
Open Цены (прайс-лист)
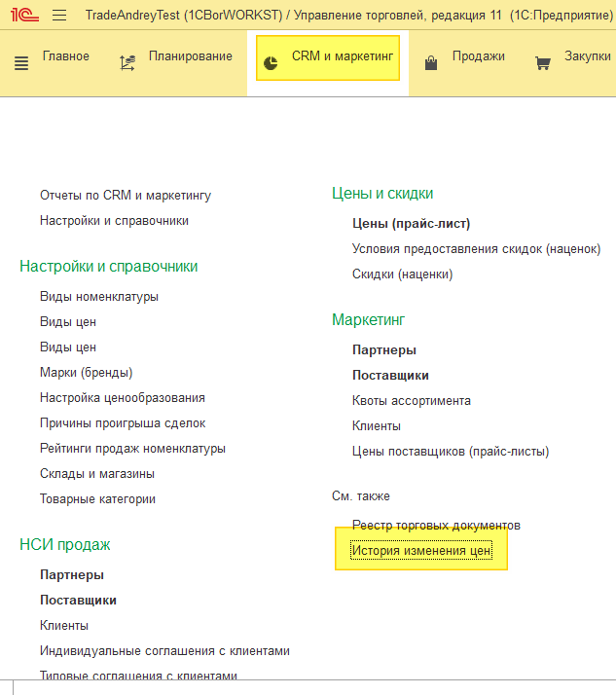pyautogui.click(x=411, y=224)
